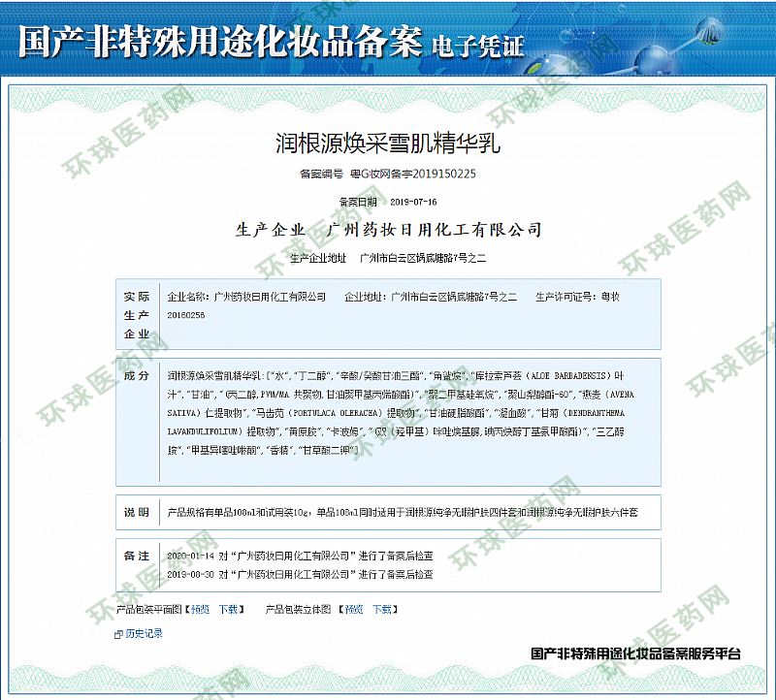Click the 备案日期 2019-07-16 line

click(387, 202)
